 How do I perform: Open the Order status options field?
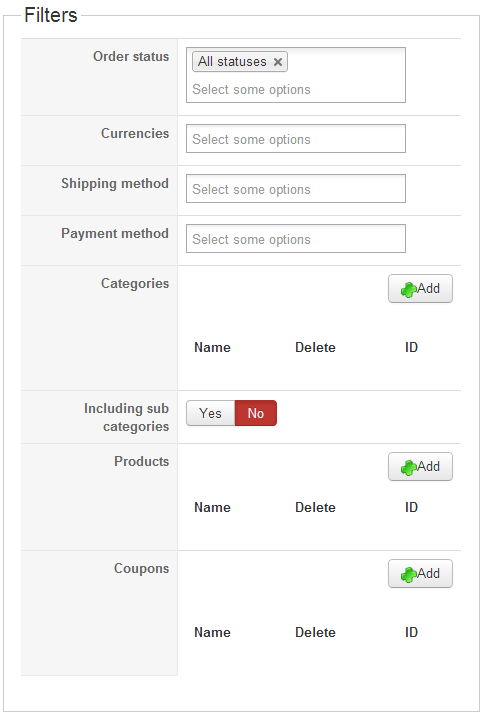(x=296, y=75)
